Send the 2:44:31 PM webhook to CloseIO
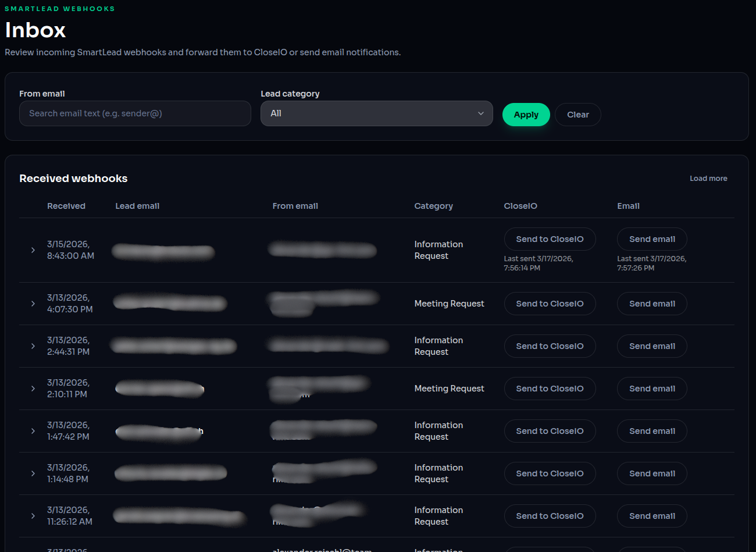756x552 pixels. [x=550, y=346]
